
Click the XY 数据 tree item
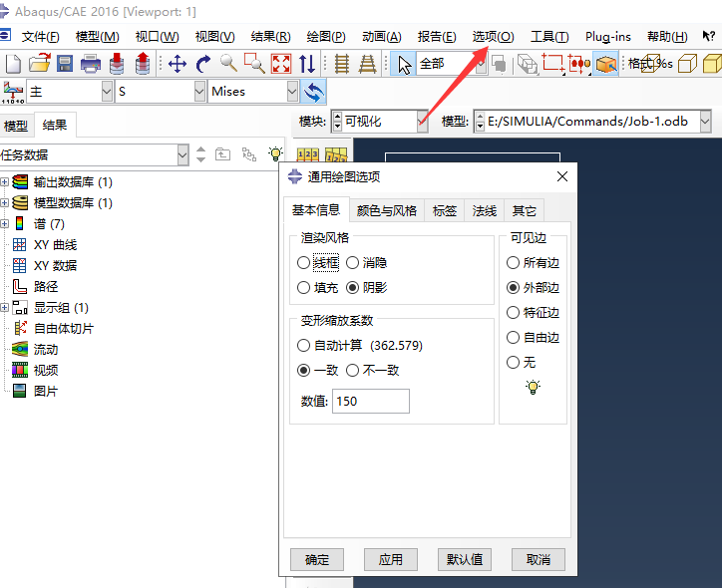pyautogui.click(x=55, y=265)
